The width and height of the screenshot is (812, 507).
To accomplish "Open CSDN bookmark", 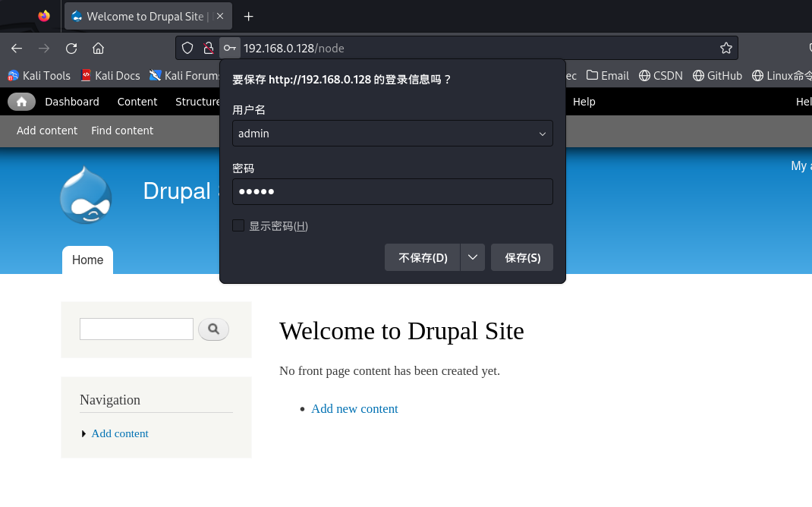I will 661,76.
